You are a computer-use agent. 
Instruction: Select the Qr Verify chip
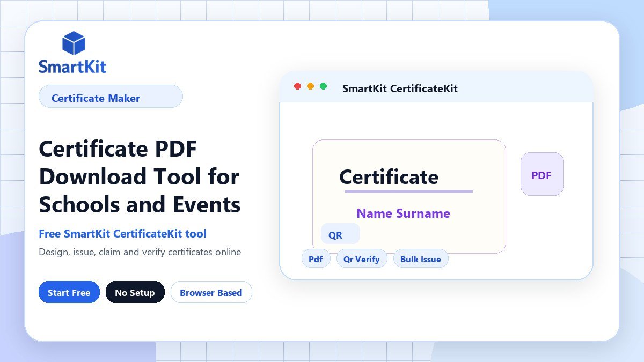pos(362,258)
